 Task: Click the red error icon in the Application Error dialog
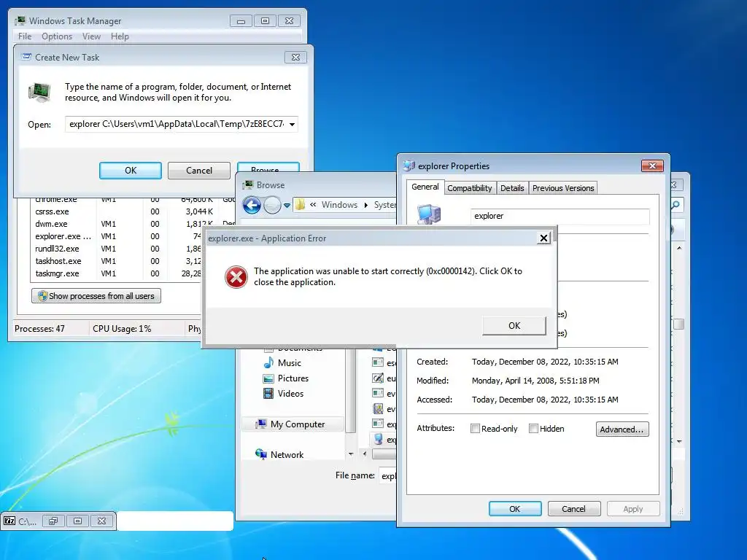click(x=236, y=276)
